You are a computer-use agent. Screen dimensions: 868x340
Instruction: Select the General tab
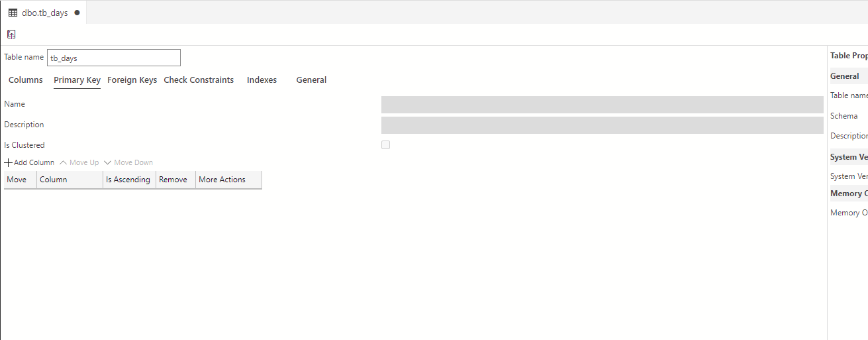tap(311, 80)
